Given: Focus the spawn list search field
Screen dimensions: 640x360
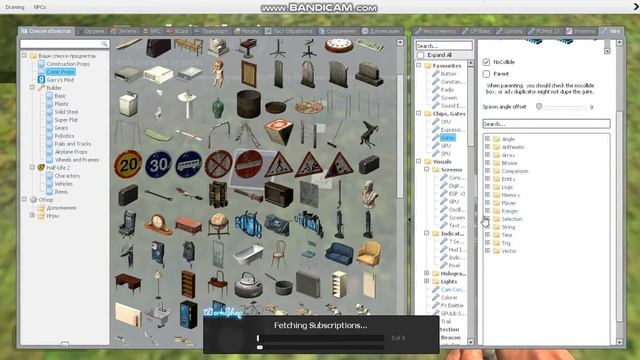Looking at the screenshot, I should tap(64, 44).
